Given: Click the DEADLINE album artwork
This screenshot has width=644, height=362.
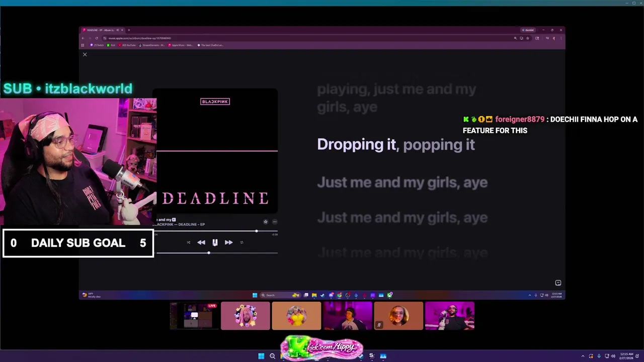Looking at the screenshot, I should coord(215,151).
